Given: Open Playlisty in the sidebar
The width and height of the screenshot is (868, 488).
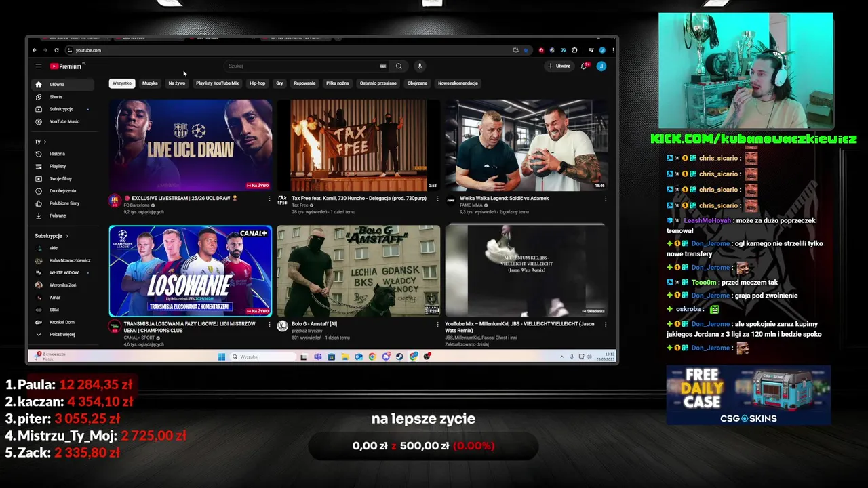Looking at the screenshot, I should coord(62,166).
